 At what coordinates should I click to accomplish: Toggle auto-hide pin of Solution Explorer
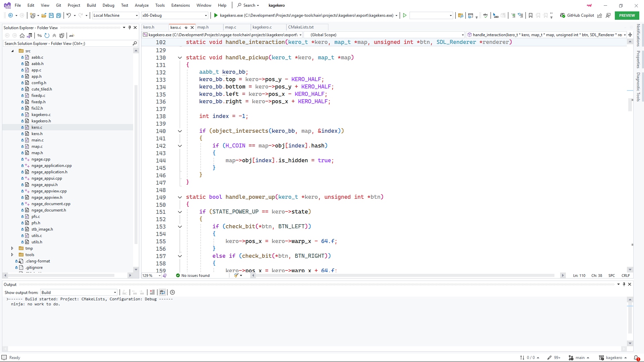(x=129, y=27)
